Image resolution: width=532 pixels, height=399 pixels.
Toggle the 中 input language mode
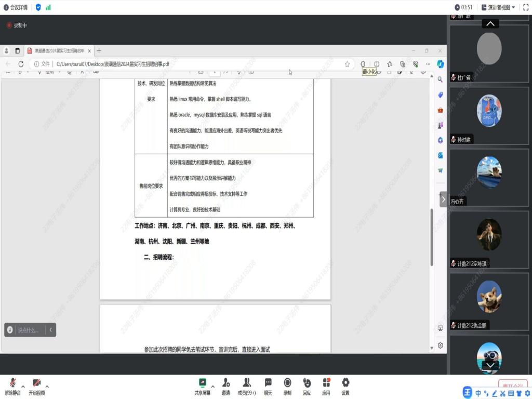tap(478, 393)
